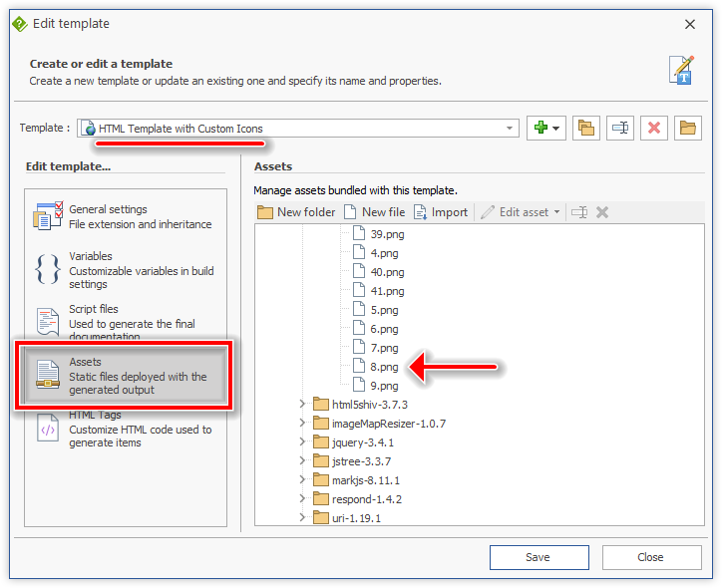Select General settings section
Screen dimensions: 722x588
click(126, 216)
